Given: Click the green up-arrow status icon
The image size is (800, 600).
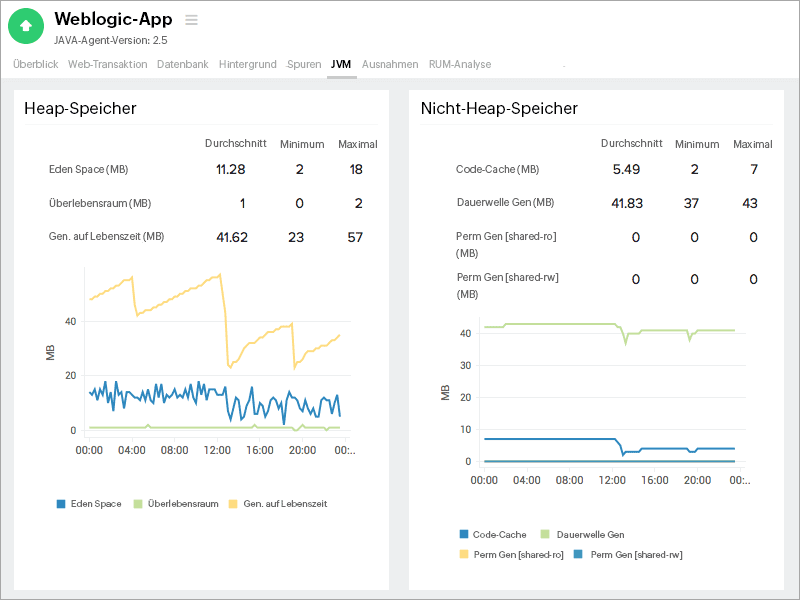Looking at the screenshot, I should pyautogui.click(x=26, y=26).
